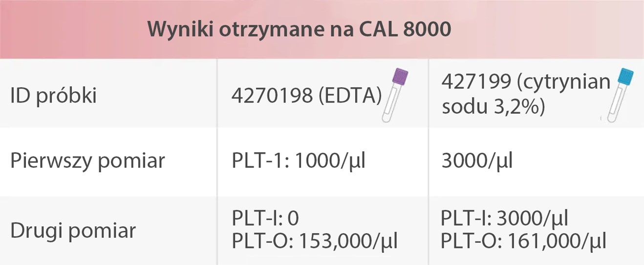Select the 'Pierwszy pomiar' row label
This screenshot has height=265, width=644.
pos(88,161)
